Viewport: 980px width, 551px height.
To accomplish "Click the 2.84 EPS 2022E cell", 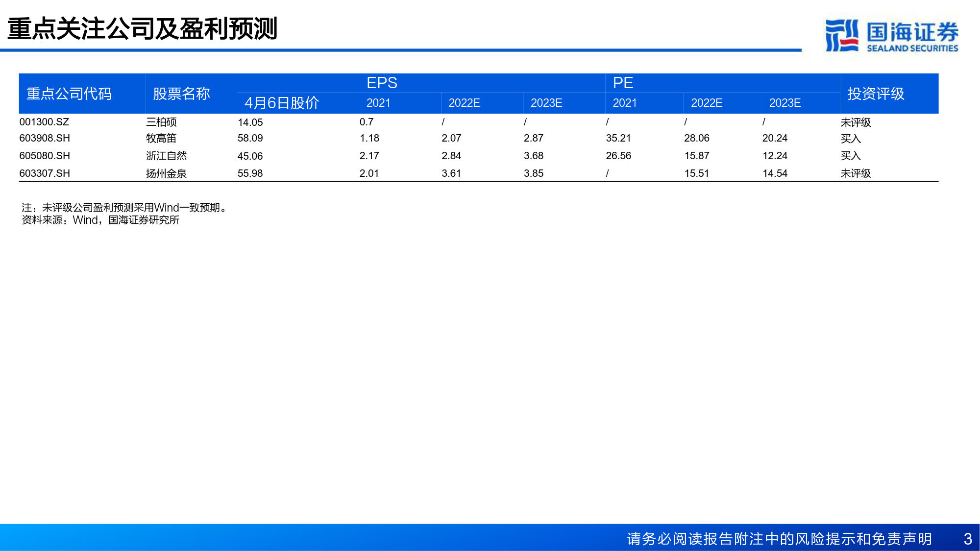I will (x=451, y=156).
